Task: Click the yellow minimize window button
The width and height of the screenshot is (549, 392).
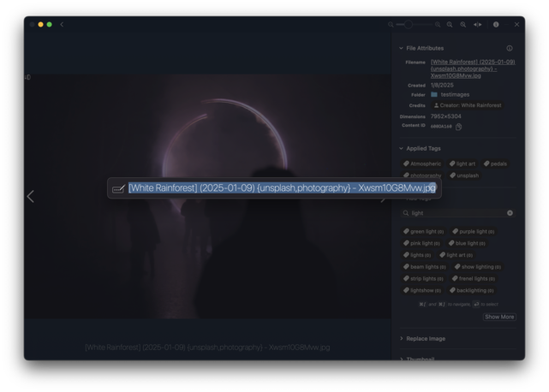Action: coord(40,25)
